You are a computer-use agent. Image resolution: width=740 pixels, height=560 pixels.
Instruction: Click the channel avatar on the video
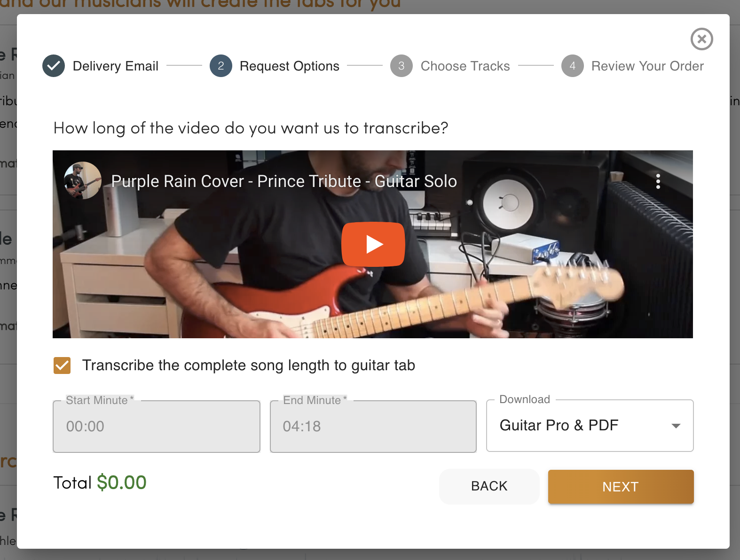pos(83,181)
